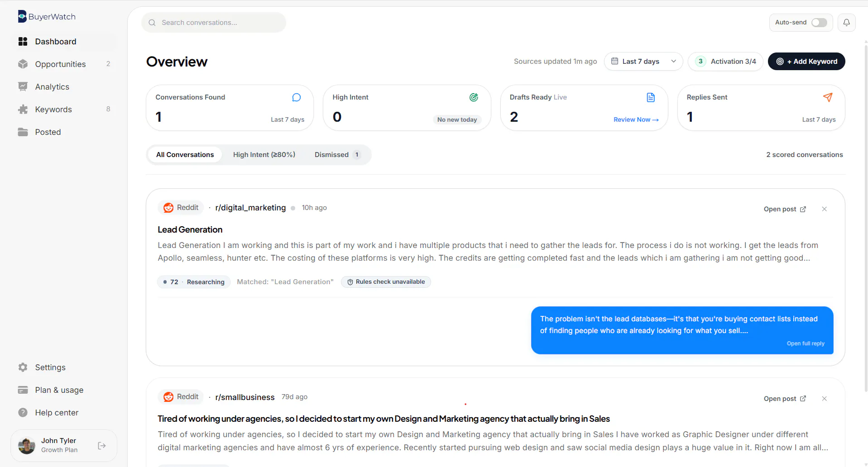Click the Matched: "Lead Generation" label
The width and height of the screenshot is (868, 467).
[285, 282]
